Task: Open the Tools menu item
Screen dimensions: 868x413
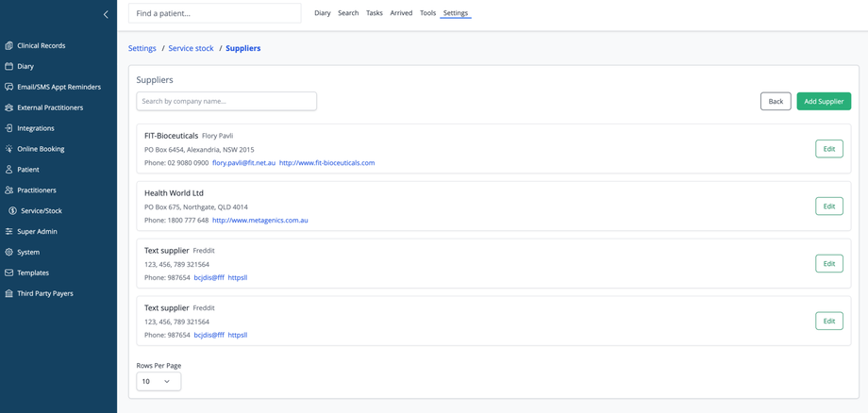Action: point(427,13)
